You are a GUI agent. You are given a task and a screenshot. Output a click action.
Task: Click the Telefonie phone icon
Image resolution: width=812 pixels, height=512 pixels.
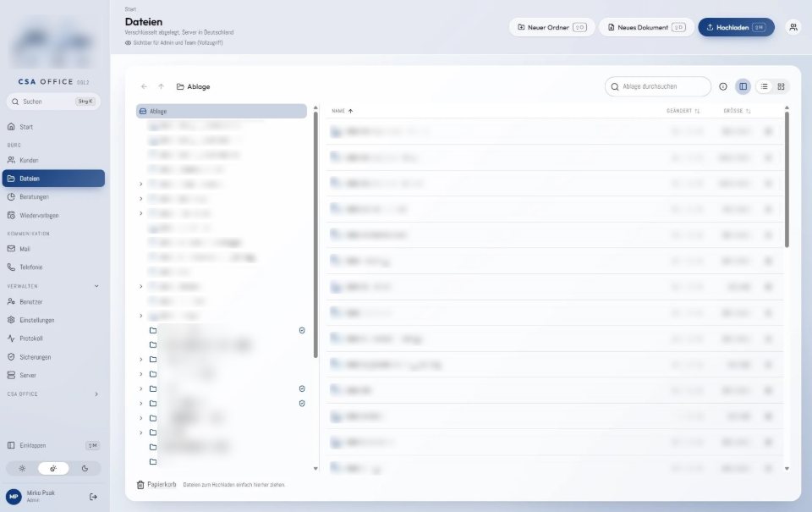point(11,267)
